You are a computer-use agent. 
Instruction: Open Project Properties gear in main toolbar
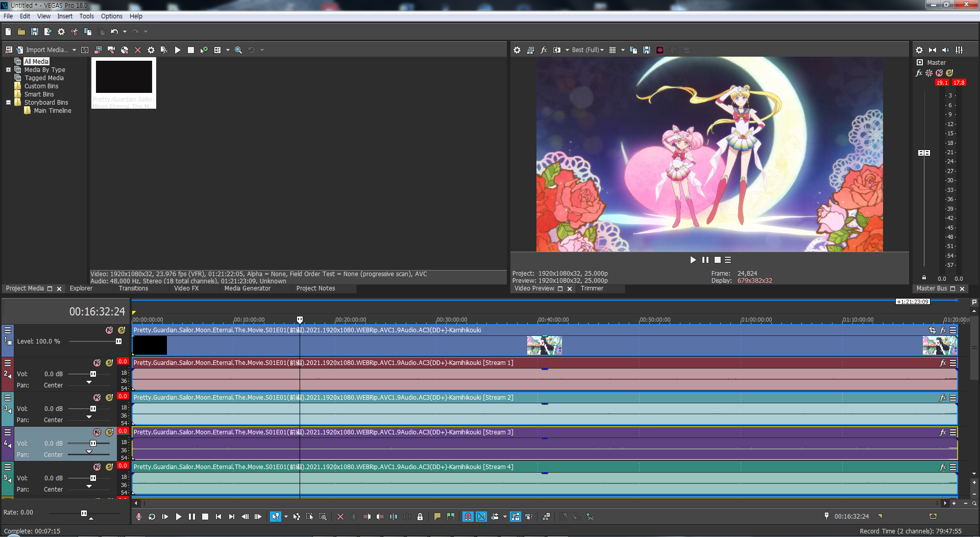[x=61, y=32]
